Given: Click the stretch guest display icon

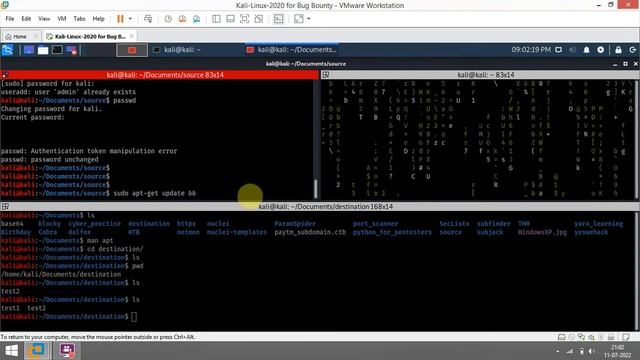Looking at the screenshot, I should coord(299,19).
